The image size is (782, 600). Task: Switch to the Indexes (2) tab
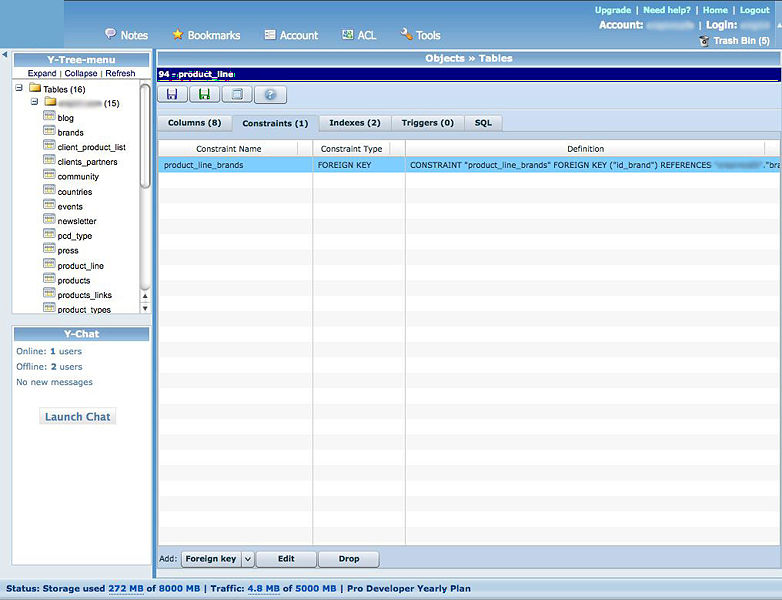point(354,123)
